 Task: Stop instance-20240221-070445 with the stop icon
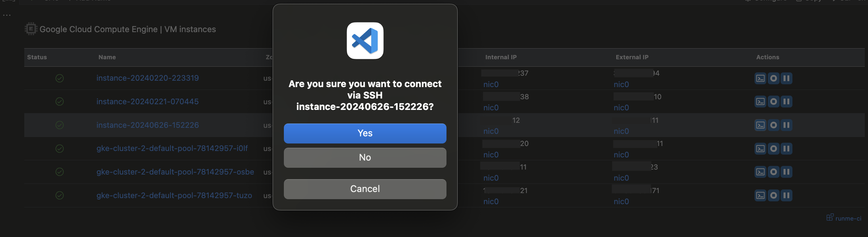[x=773, y=102]
